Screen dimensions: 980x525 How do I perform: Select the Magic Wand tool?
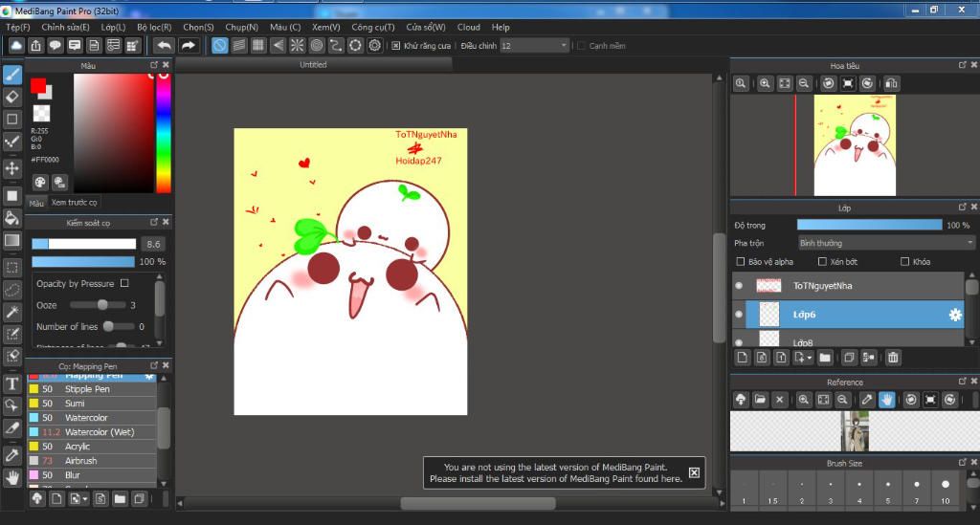click(x=11, y=312)
